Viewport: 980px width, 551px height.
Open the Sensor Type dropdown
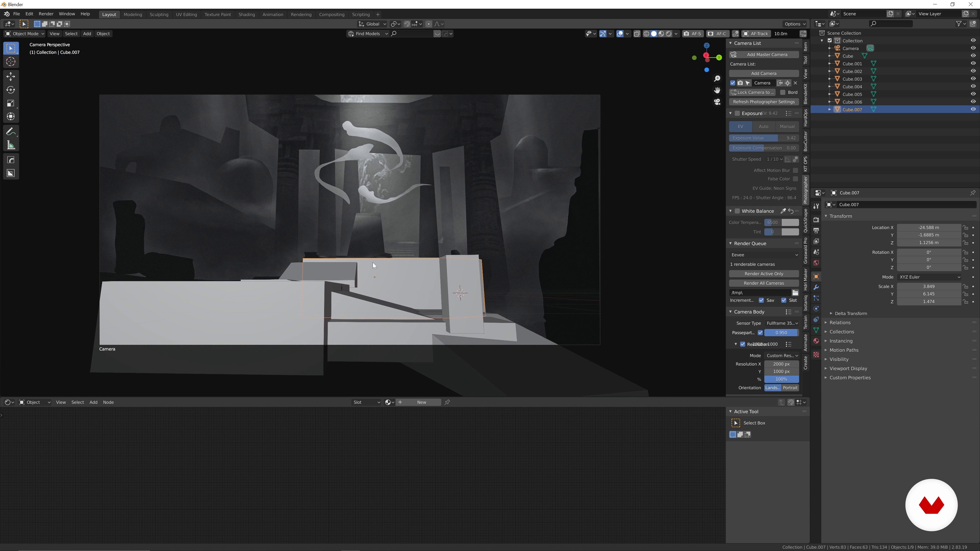click(x=782, y=323)
